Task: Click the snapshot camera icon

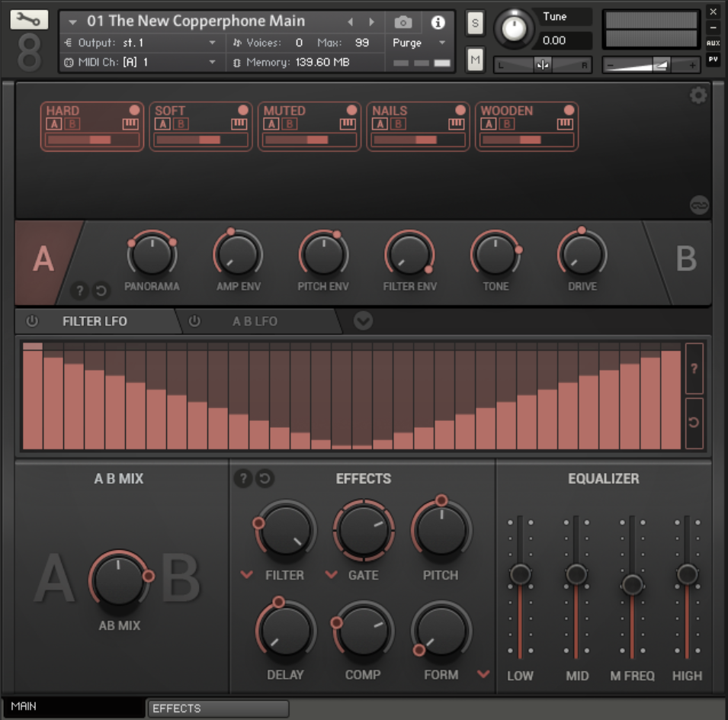Action: point(403,22)
